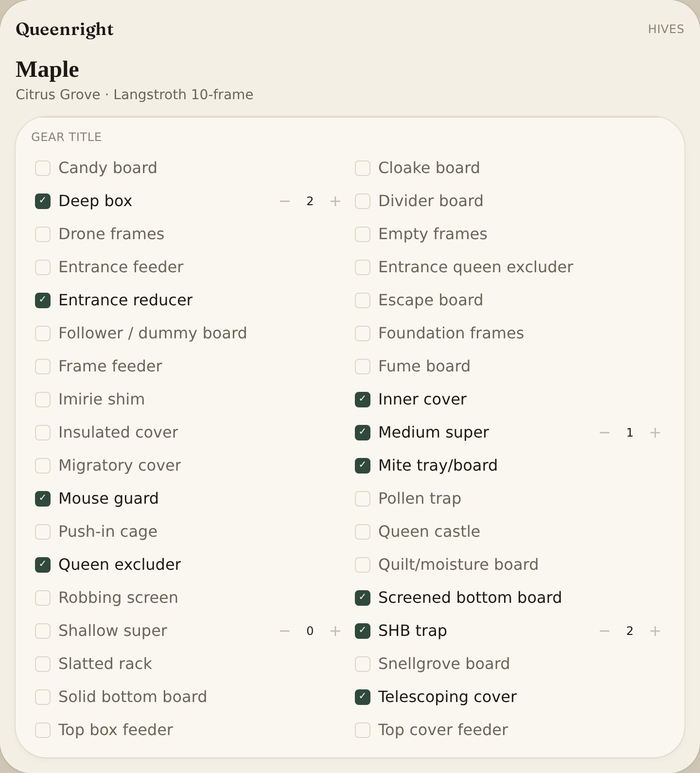Add one Shallow super using plus
Screen dimensions: 700x773
(x=335, y=631)
